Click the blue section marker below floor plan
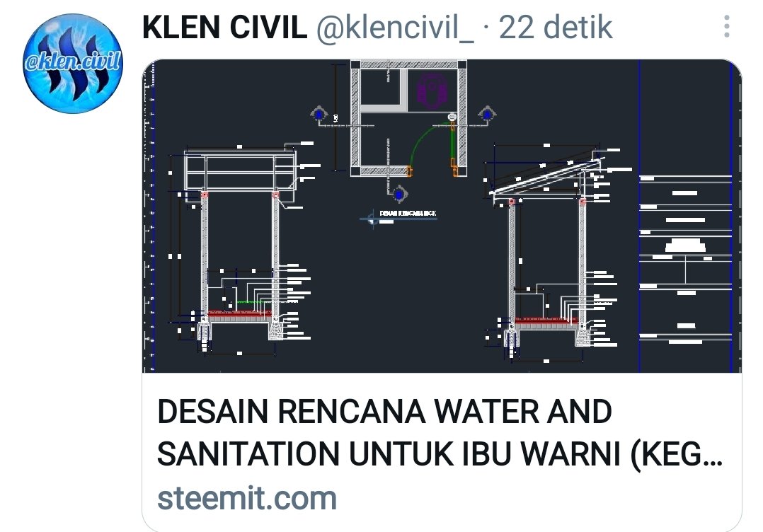This screenshot has height=532, width=763. pyautogui.click(x=399, y=195)
